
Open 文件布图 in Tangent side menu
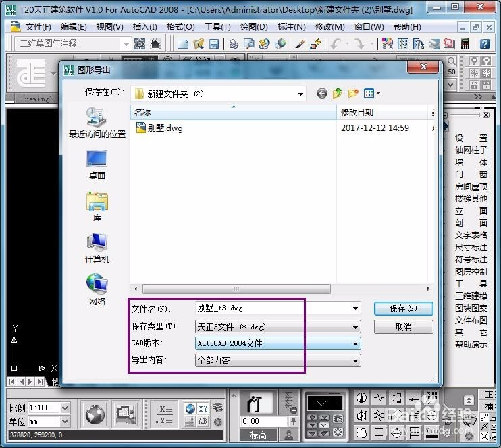(471, 320)
